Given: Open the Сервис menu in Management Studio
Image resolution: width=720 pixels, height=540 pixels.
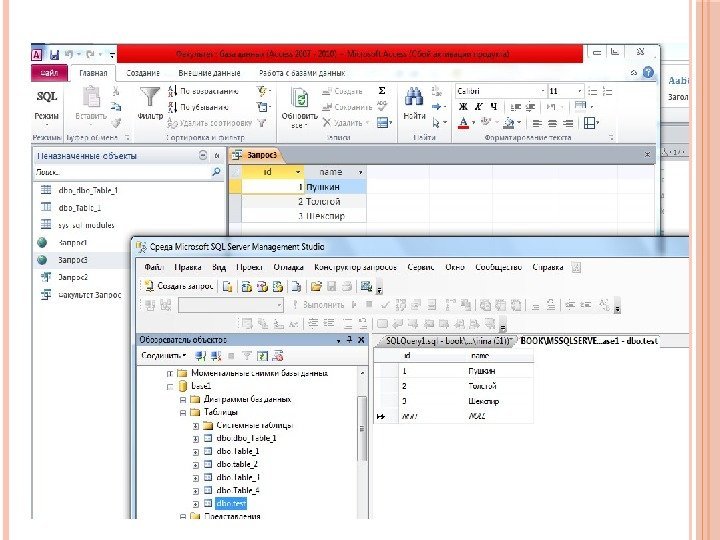Looking at the screenshot, I should 421,267.
